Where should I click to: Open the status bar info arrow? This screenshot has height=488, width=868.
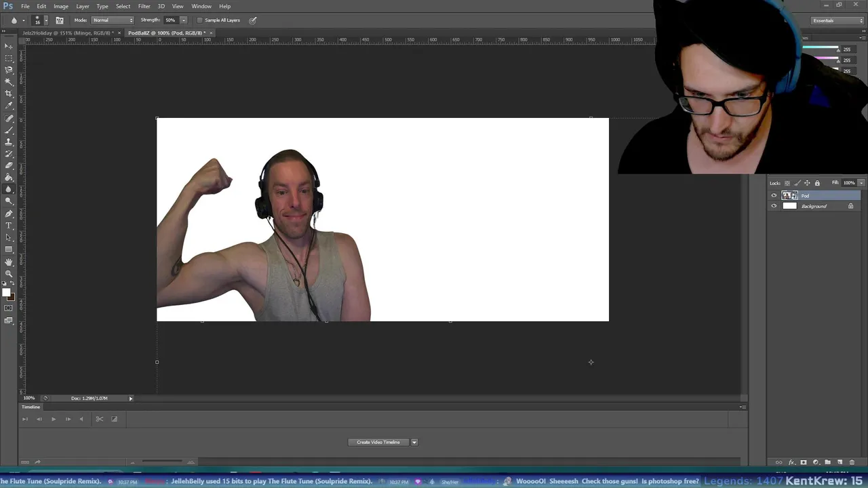131,399
